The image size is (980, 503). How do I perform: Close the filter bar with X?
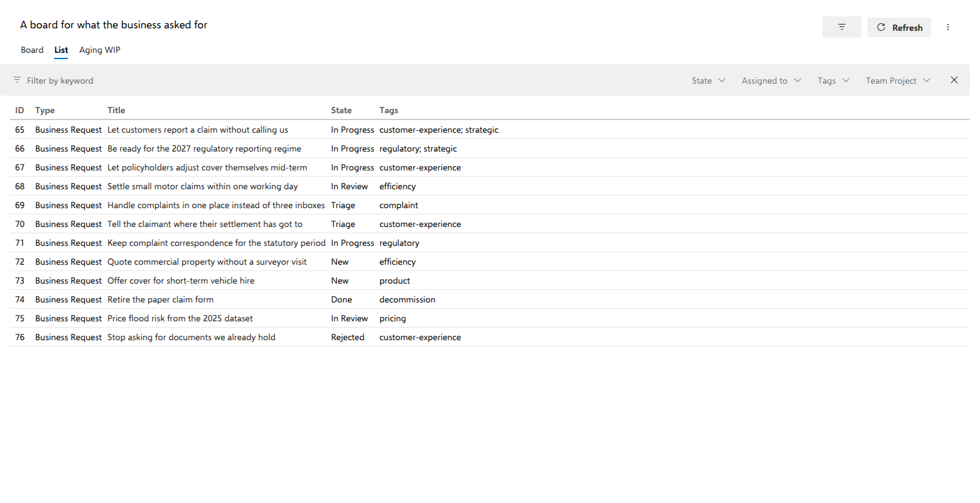coord(954,80)
